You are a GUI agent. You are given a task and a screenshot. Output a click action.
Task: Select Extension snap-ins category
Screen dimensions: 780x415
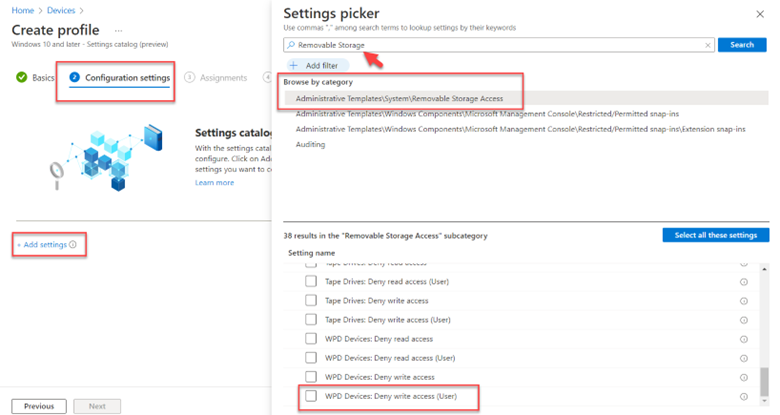click(520, 129)
